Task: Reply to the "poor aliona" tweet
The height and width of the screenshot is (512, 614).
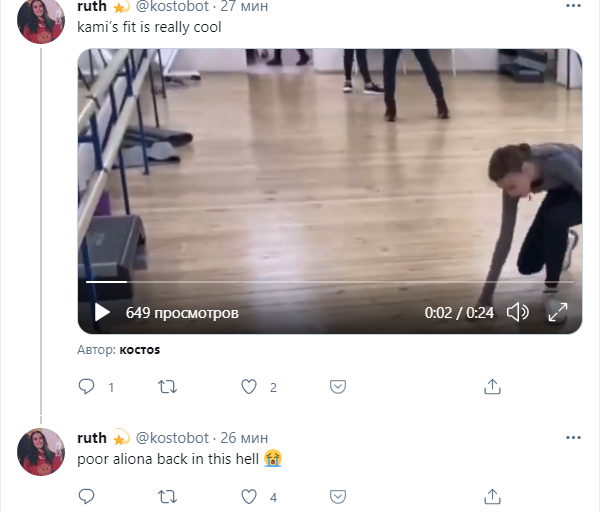Action: 87,496
